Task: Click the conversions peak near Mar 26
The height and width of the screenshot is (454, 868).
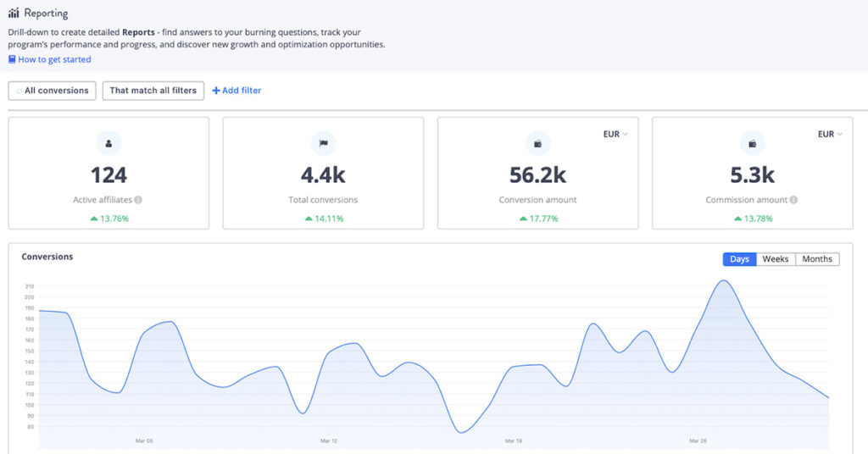Action: [x=724, y=280]
